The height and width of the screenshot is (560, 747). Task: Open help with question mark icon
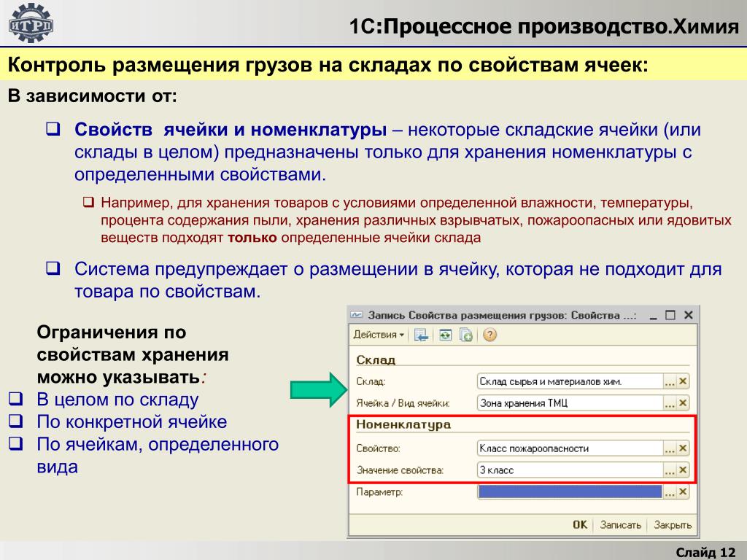click(x=489, y=335)
